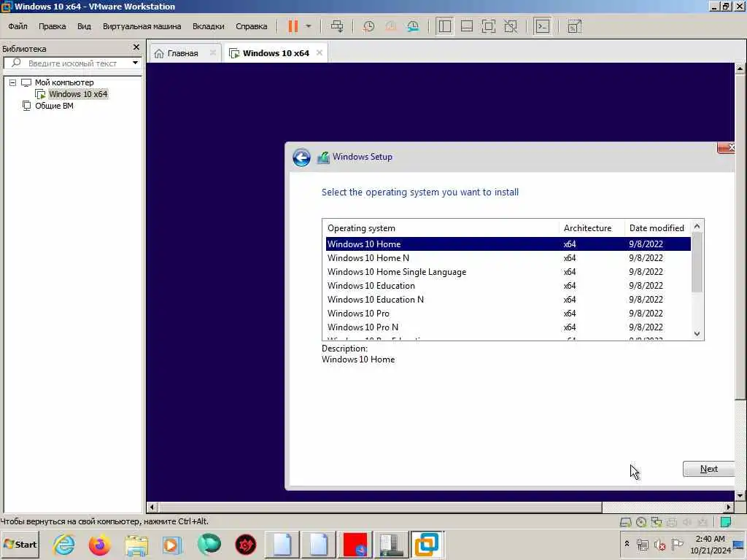Choose Windows 10 Education
Viewport: 747px width, 560px height.
(508, 285)
